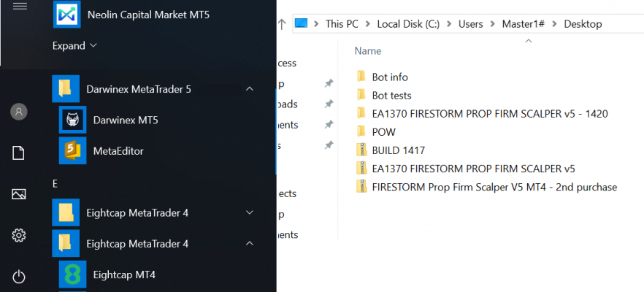
Task: Open Settings gear in Start menu
Action: tap(19, 235)
